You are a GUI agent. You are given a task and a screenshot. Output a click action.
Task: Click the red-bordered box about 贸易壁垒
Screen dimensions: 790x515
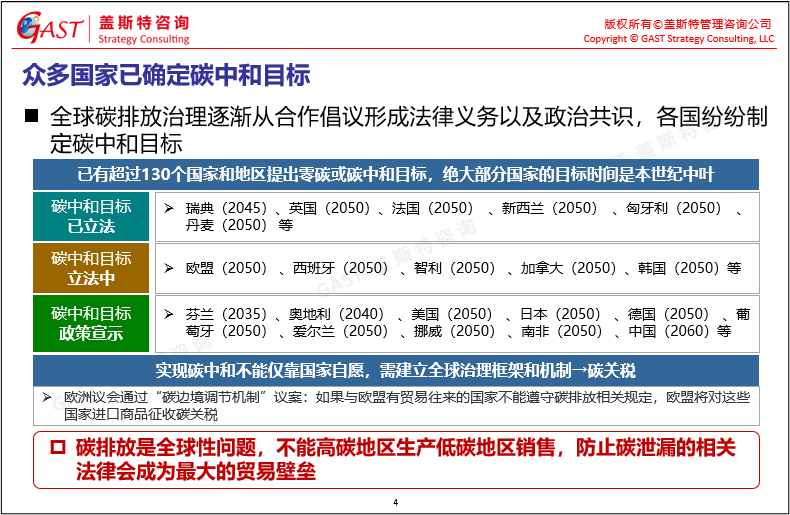click(x=395, y=459)
